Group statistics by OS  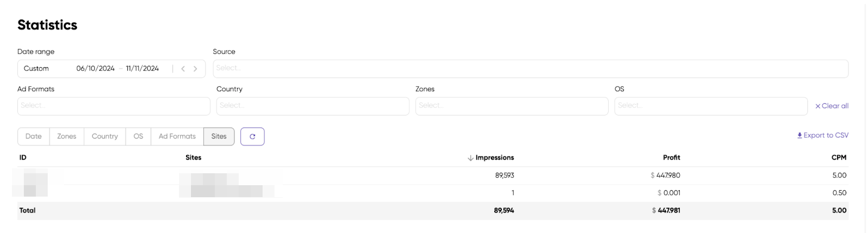point(138,136)
